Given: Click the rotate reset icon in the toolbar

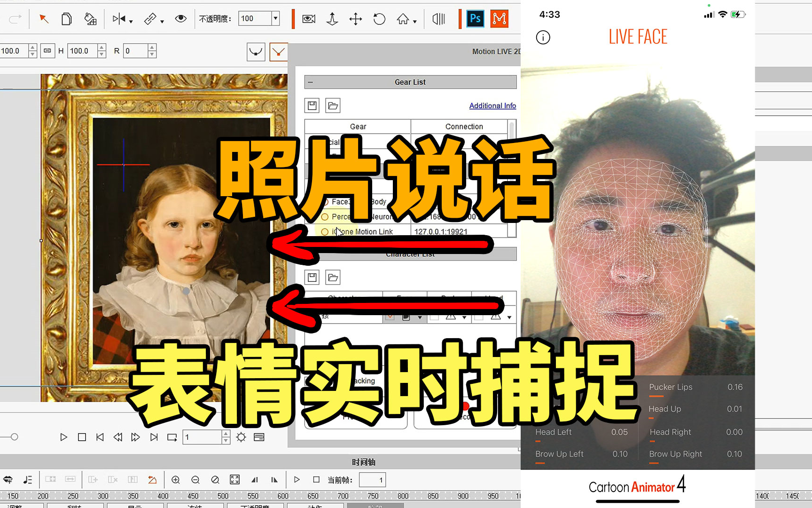Looking at the screenshot, I should tap(379, 19).
